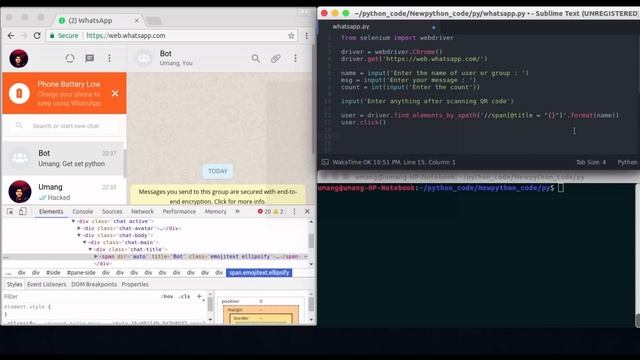Switch to the Memory tab
640x360 pixels.
tap(216, 211)
